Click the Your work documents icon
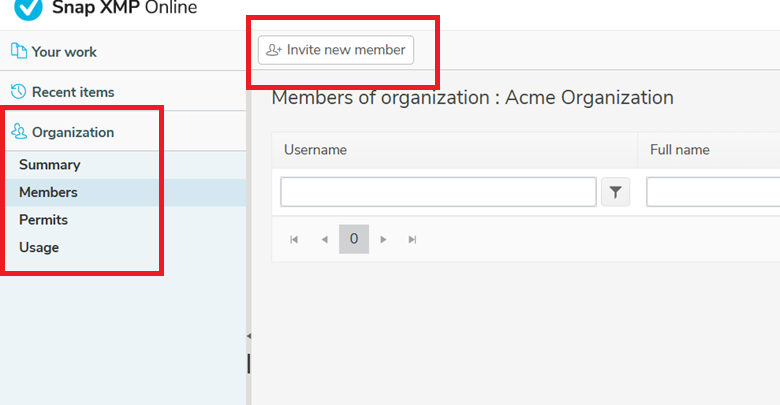This screenshot has height=405, width=780. [19, 51]
